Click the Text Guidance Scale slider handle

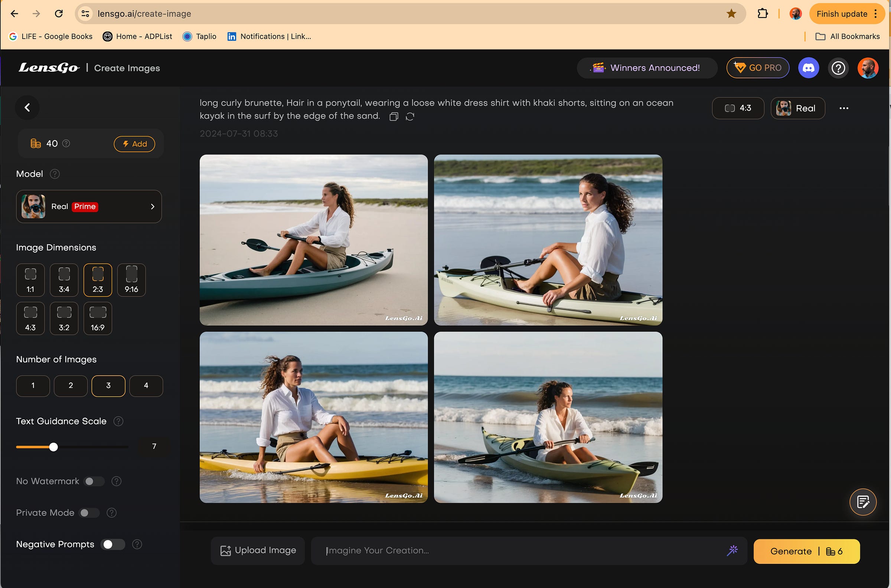click(x=53, y=447)
